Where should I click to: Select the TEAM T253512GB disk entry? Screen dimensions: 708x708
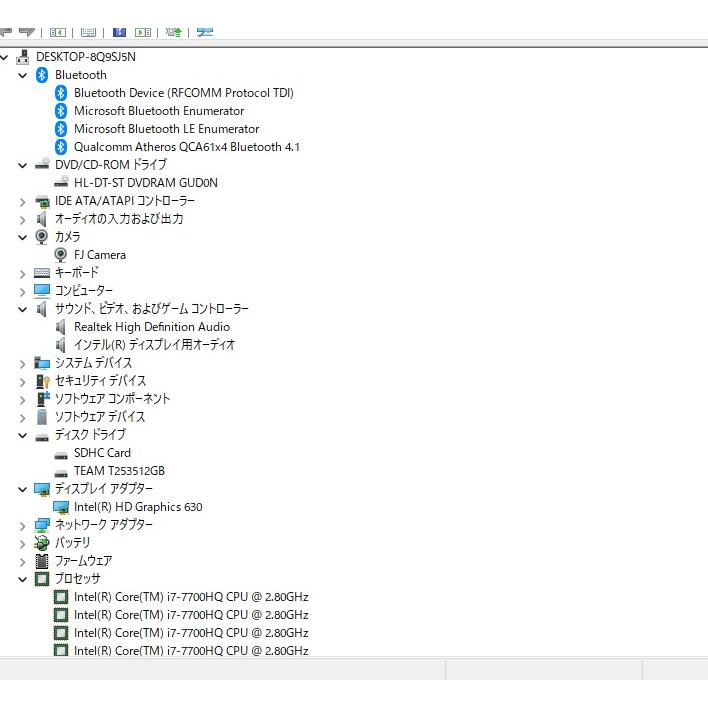pyautogui.click(x=119, y=471)
